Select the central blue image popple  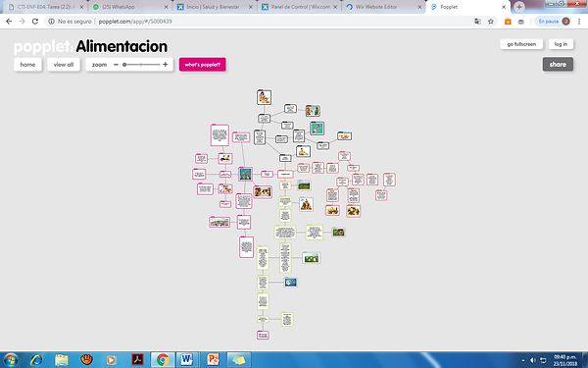pyautogui.click(x=245, y=174)
